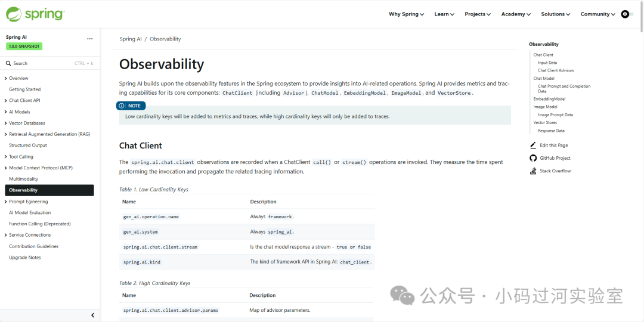Expand the Overview tree chevron
644x322 pixels.
coord(6,78)
